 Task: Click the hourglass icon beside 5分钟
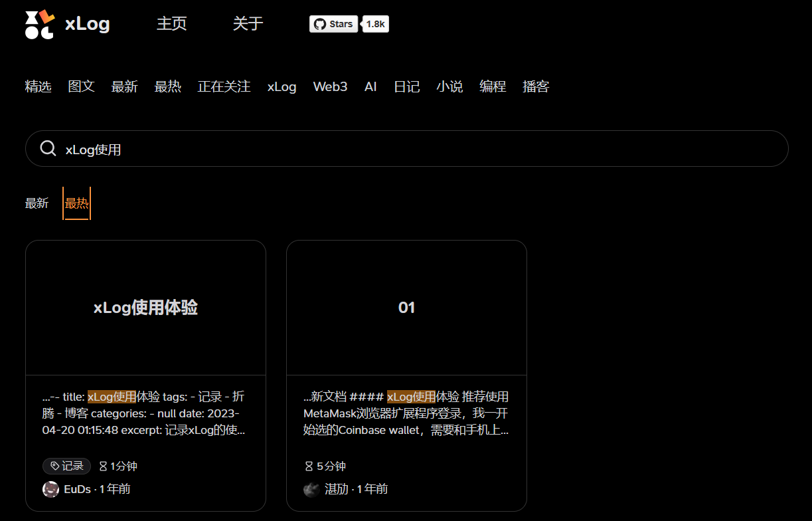309,467
